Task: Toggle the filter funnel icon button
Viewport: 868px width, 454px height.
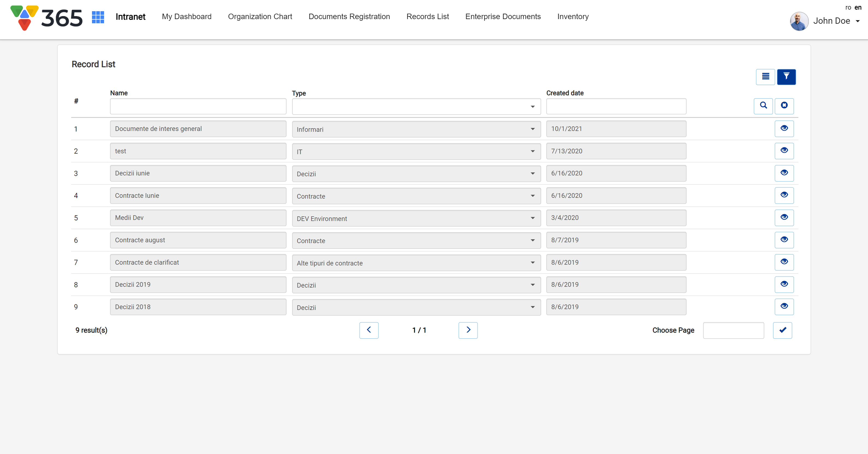Action: click(x=786, y=77)
